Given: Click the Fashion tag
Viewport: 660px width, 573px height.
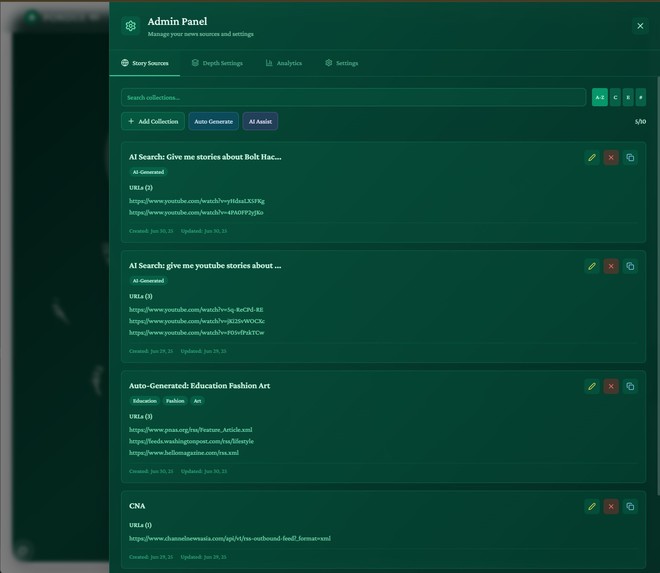Looking at the screenshot, I should click(175, 401).
